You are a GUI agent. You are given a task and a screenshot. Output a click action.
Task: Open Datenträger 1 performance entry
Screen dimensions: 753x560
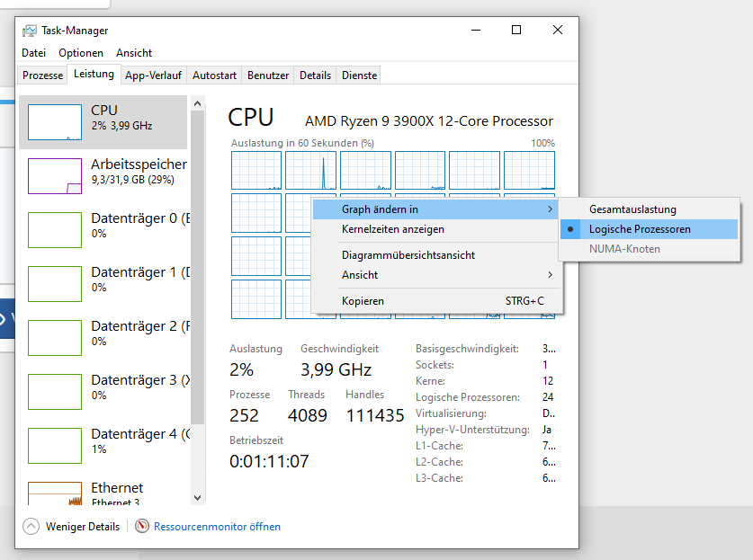[104, 284]
